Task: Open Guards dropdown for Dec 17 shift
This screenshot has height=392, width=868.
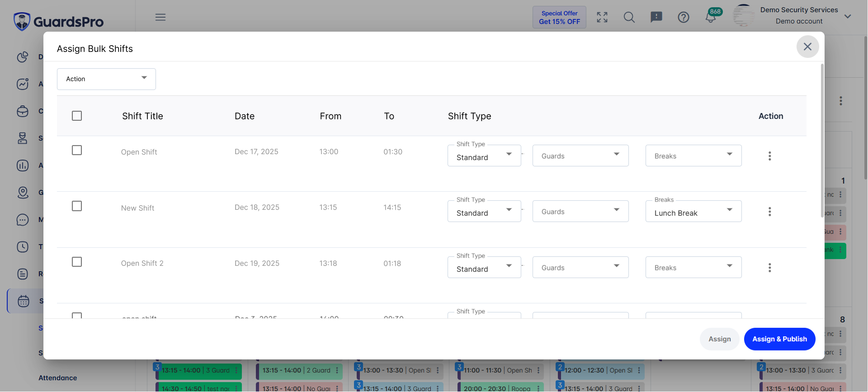Action: click(x=580, y=156)
